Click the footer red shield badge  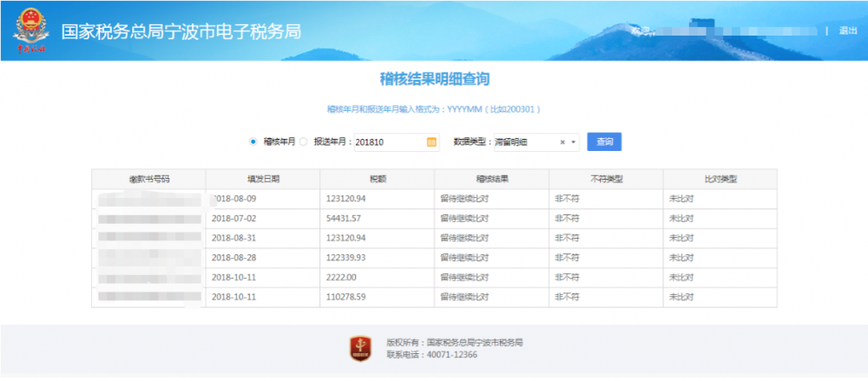(360, 348)
